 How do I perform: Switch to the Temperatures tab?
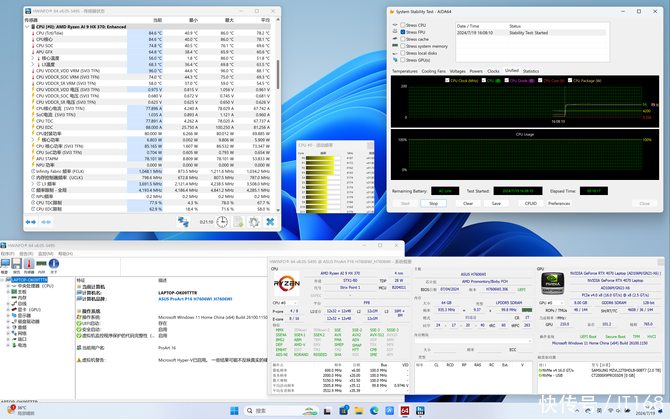404,71
